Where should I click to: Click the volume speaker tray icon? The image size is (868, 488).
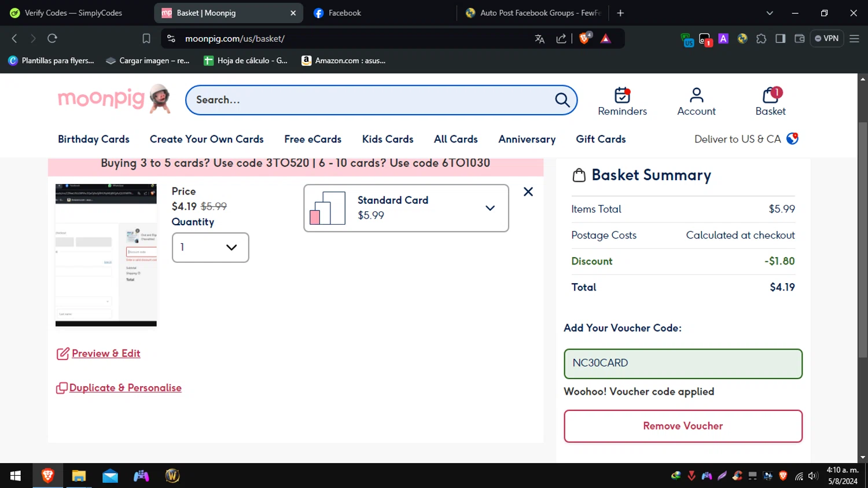(x=813, y=476)
